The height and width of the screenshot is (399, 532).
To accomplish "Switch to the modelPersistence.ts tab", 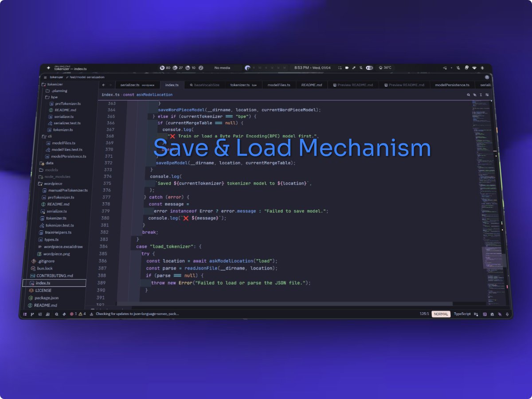I will coord(452,85).
